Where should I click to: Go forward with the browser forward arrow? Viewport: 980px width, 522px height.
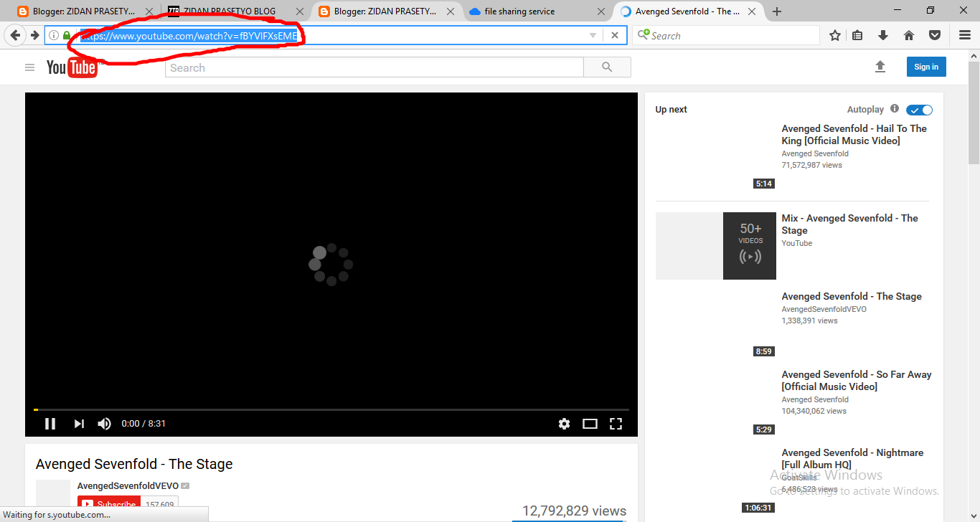pyautogui.click(x=34, y=35)
